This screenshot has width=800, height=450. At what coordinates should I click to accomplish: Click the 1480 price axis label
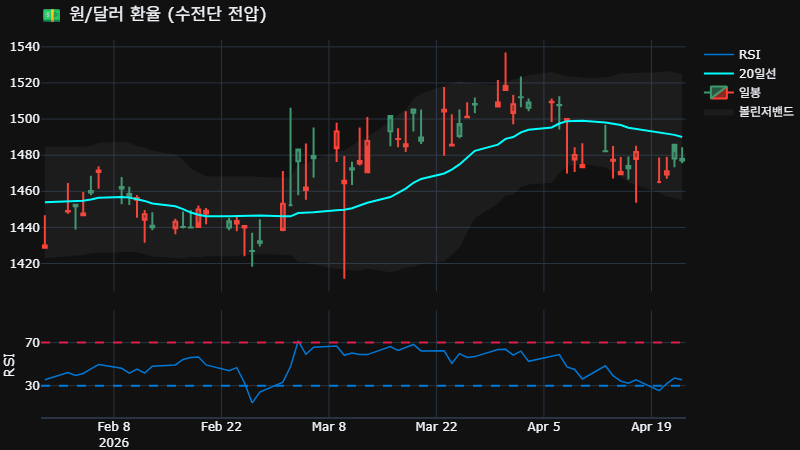coord(24,155)
